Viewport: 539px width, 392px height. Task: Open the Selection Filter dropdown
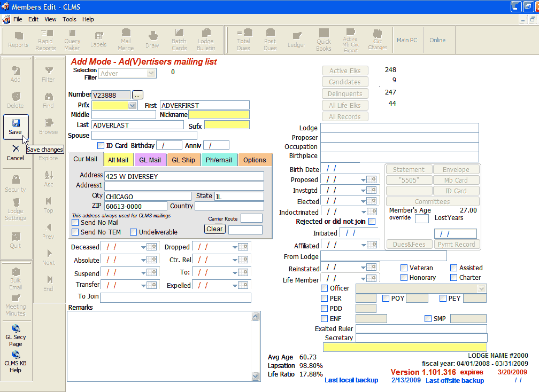tap(151, 74)
